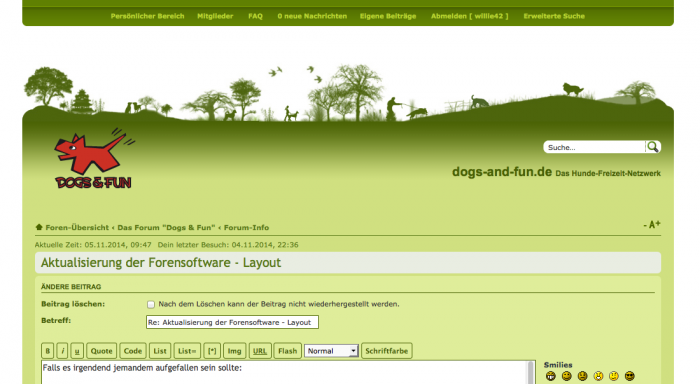Apply bold formatting with the B button
This screenshot has width=700, height=384.
[x=48, y=351]
